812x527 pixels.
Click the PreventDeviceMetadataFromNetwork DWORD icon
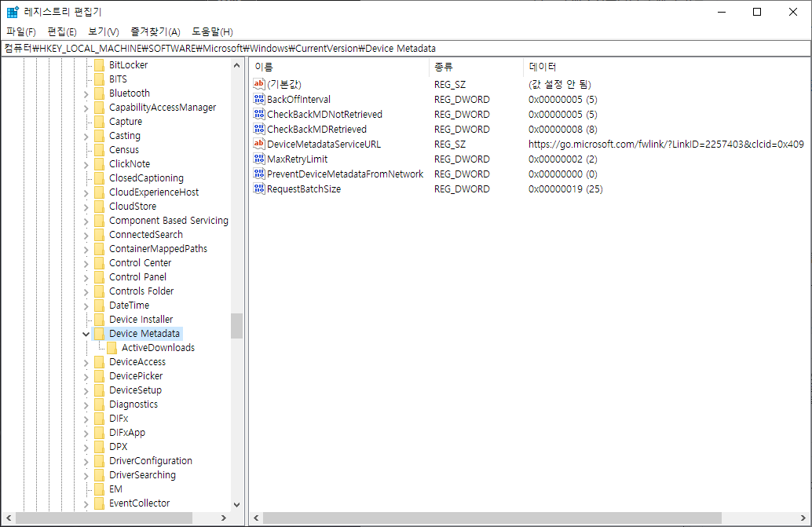[259, 174]
